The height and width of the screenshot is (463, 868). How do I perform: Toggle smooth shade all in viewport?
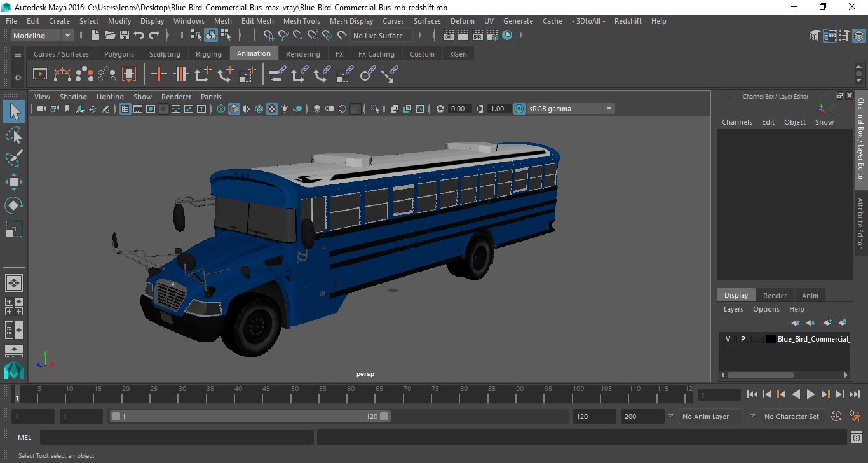point(234,109)
